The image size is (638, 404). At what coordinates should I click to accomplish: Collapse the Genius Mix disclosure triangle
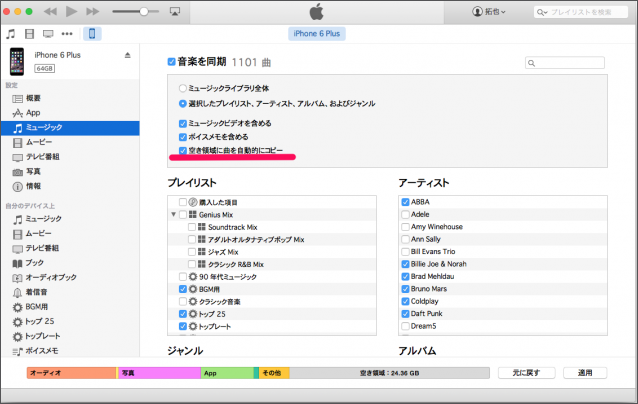click(x=173, y=214)
